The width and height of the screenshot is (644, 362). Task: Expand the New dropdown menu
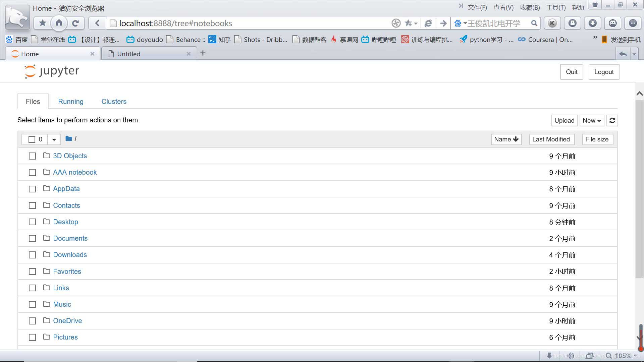(592, 121)
